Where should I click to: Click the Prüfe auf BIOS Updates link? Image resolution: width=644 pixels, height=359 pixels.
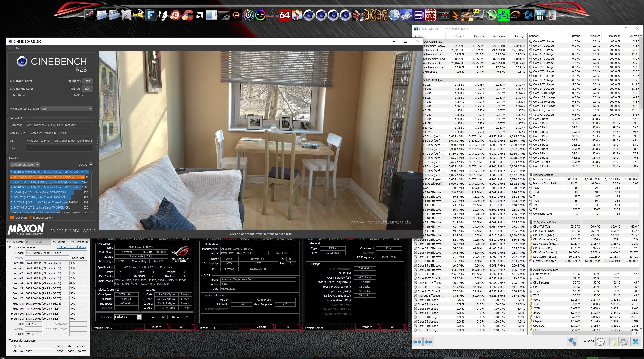click(71, 247)
